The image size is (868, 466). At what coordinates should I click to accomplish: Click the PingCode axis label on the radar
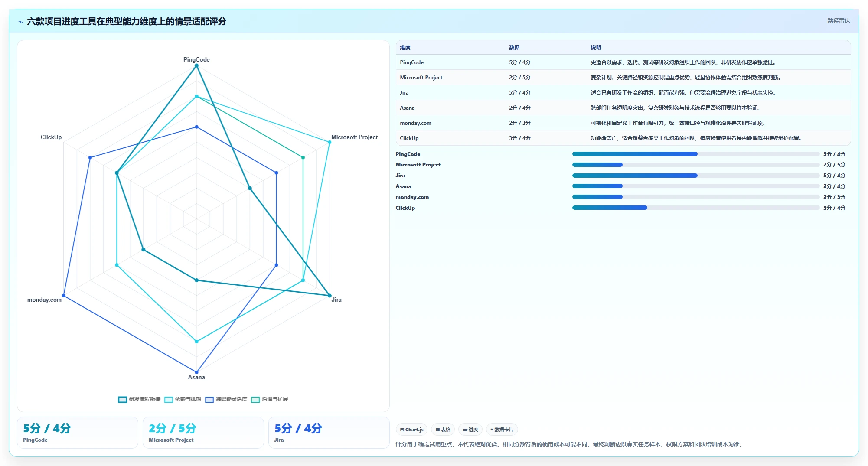pos(196,59)
